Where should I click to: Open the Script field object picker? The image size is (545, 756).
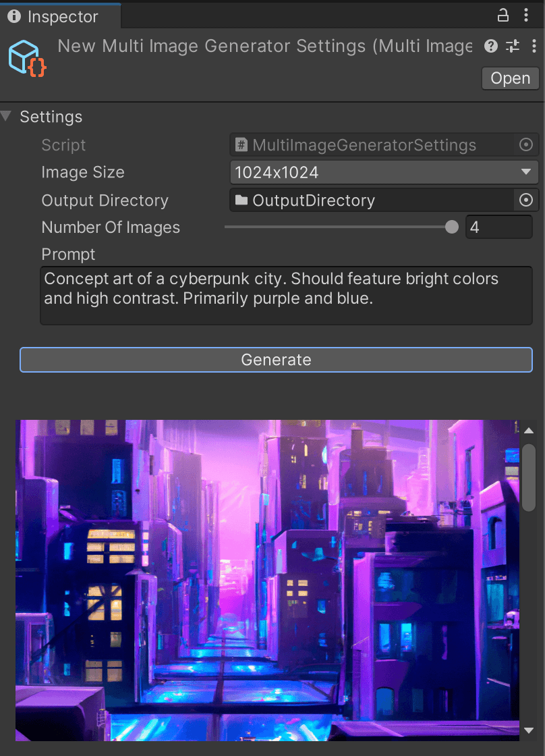click(x=525, y=144)
